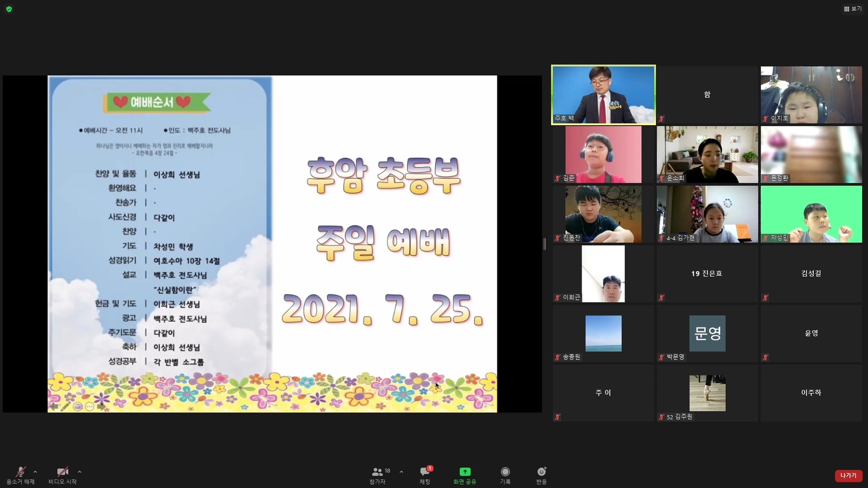Viewport: 868px width, 488px height.
Task: Click the green encryption shield icon
Action: coord(9,9)
